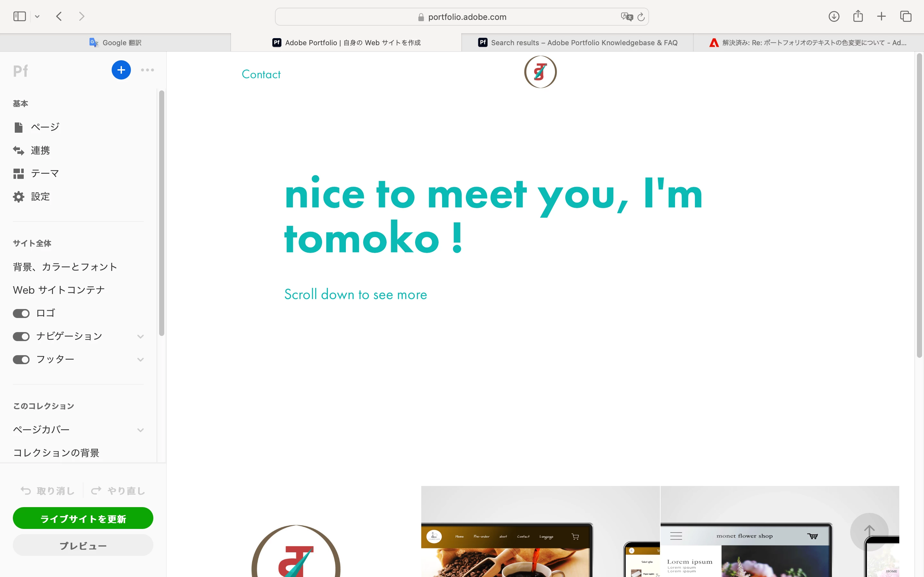Screen dimensions: 924x577
Task: Click the green ライブサイトを更新 button
Action: (83, 518)
